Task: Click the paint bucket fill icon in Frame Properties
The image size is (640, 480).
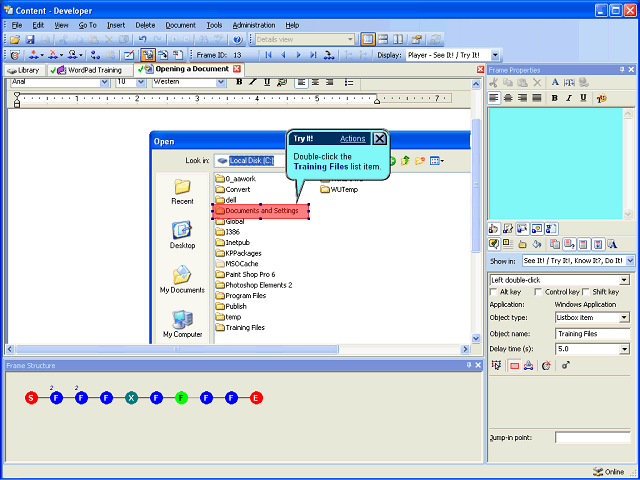Action: pyautogui.click(x=537, y=244)
